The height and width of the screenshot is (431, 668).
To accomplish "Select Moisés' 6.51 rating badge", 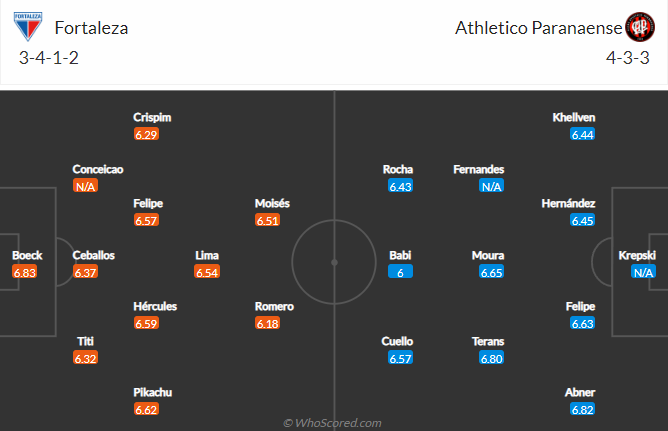I will coord(268,221).
